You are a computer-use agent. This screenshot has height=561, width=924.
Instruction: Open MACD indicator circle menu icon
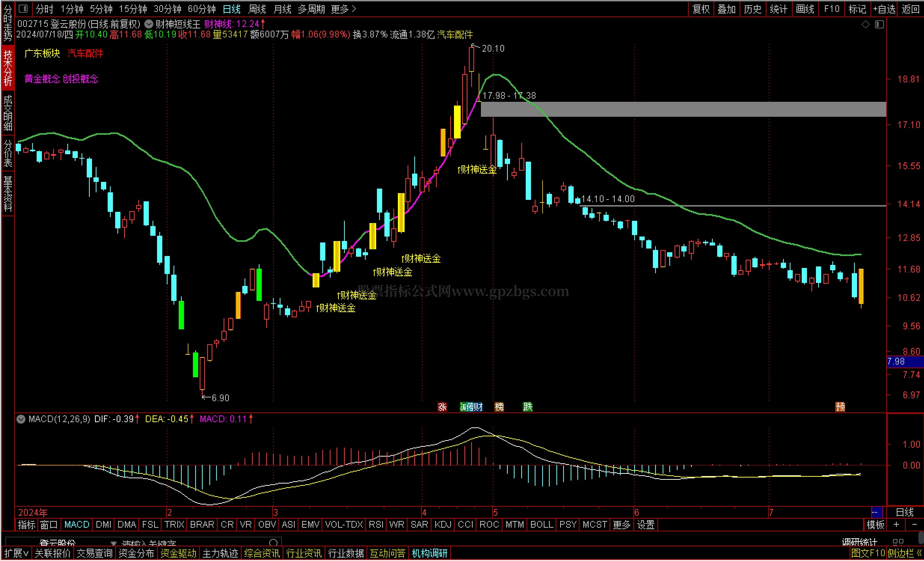point(21,419)
